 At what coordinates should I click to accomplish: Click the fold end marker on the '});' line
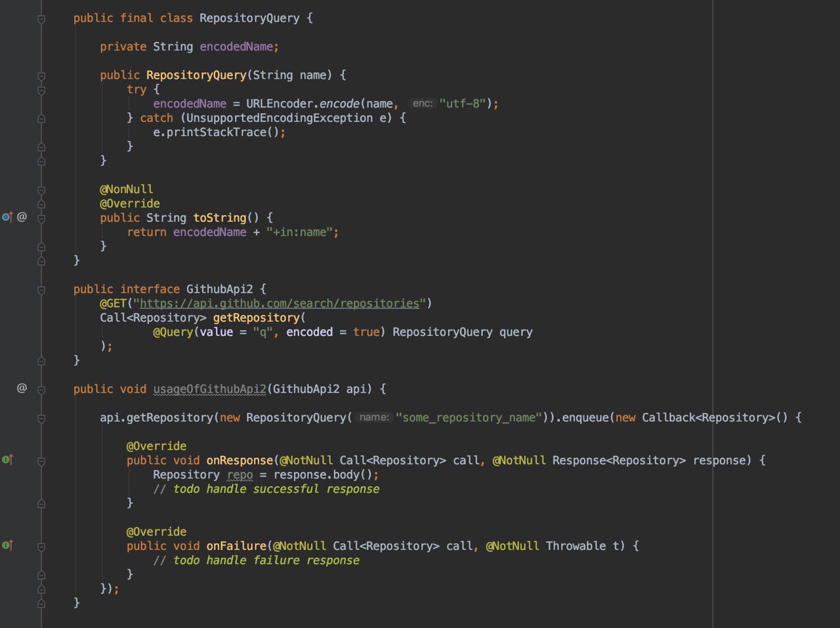tap(41, 589)
